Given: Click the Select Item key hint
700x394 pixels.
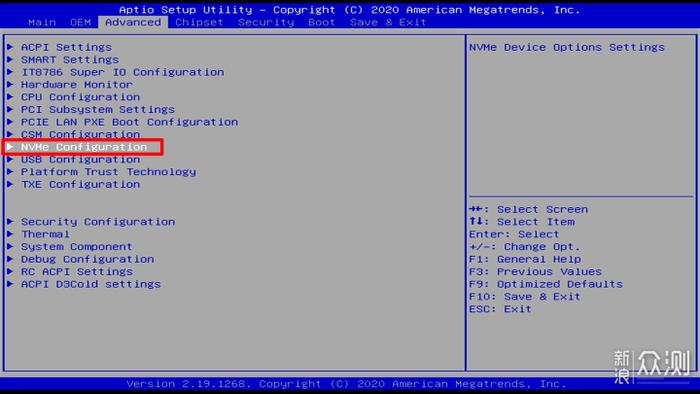Looking at the screenshot, I should coord(522,222).
